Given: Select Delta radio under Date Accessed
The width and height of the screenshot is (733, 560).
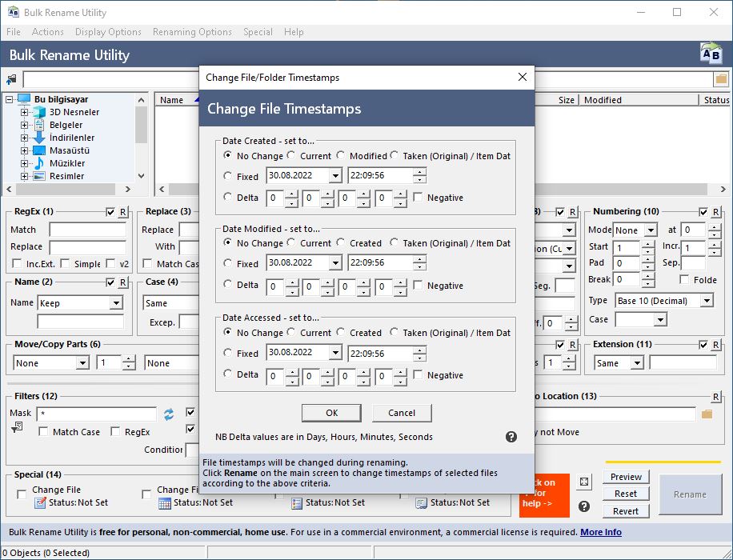Looking at the screenshot, I should coord(227,374).
